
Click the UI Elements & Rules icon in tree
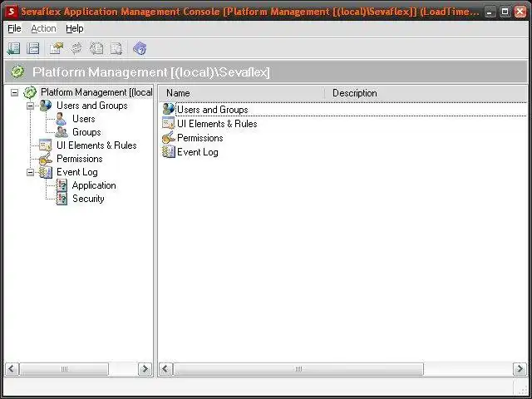(x=46, y=145)
